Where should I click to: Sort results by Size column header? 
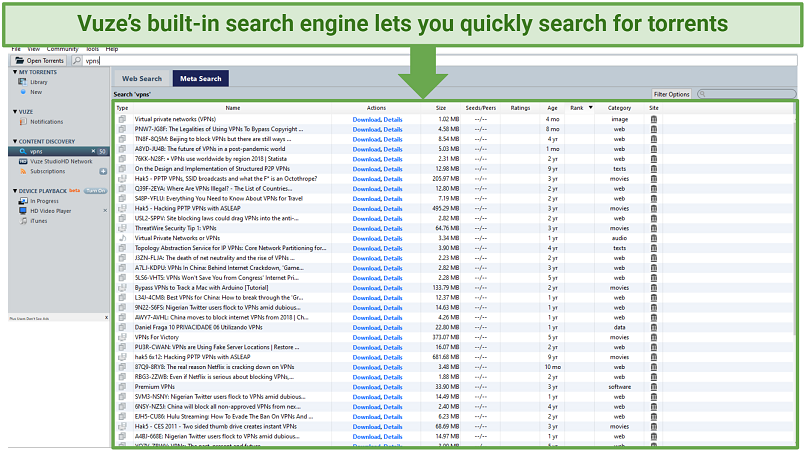[x=441, y=108]
